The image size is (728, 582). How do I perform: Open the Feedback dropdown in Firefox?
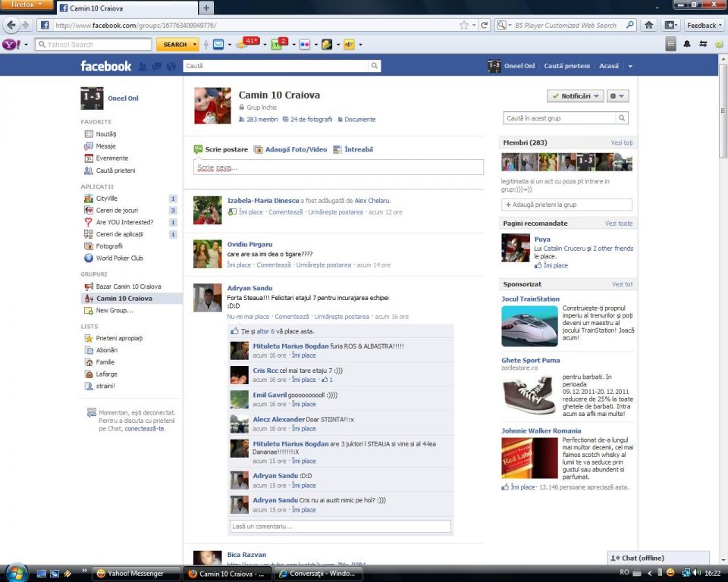click(x=704, y=25)
